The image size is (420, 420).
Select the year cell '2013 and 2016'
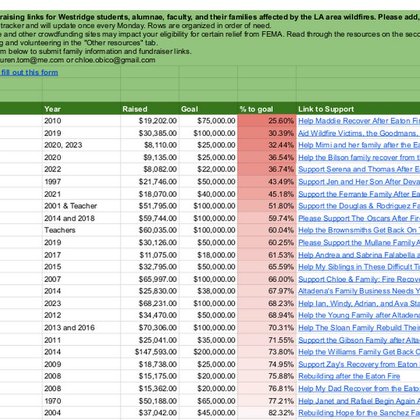[x=81, y=328]
